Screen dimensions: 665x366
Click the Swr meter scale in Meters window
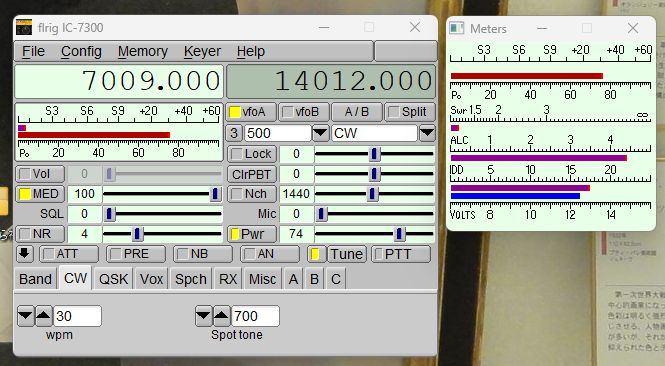pyautogui.click(x=550, y=113)
